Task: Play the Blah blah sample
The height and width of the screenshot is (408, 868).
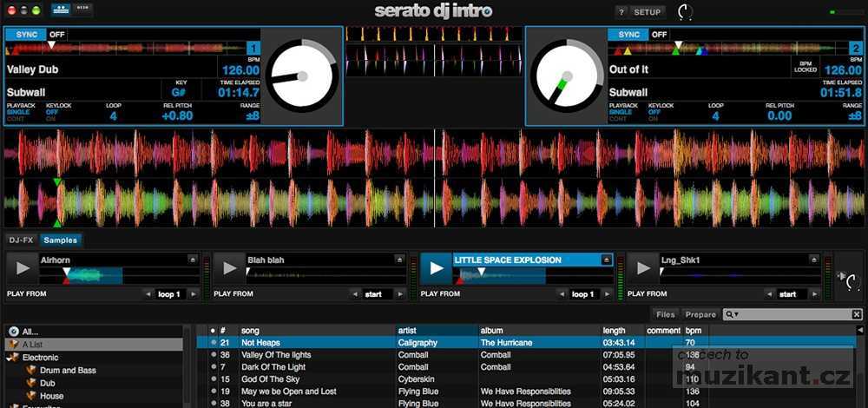Action: coord(229,268)
